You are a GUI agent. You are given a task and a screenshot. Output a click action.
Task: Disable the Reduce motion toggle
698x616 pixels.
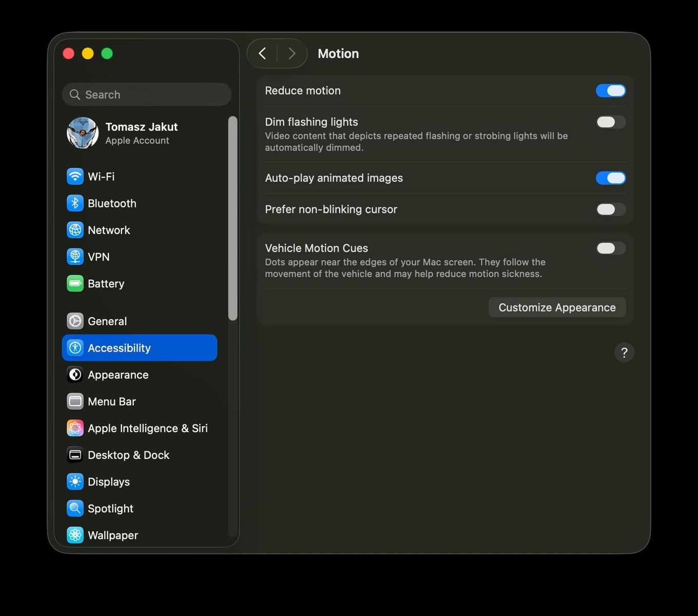[611, 90]
